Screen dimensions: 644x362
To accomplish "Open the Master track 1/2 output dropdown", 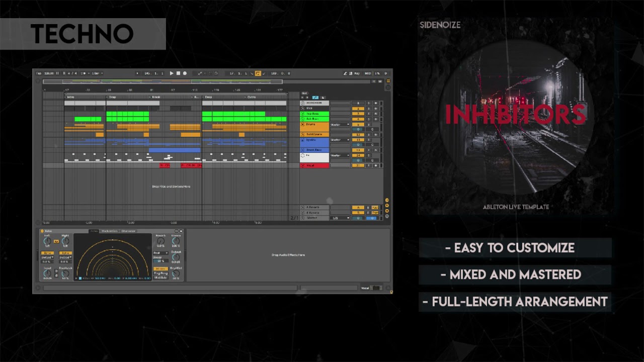I will coord(341,218).
